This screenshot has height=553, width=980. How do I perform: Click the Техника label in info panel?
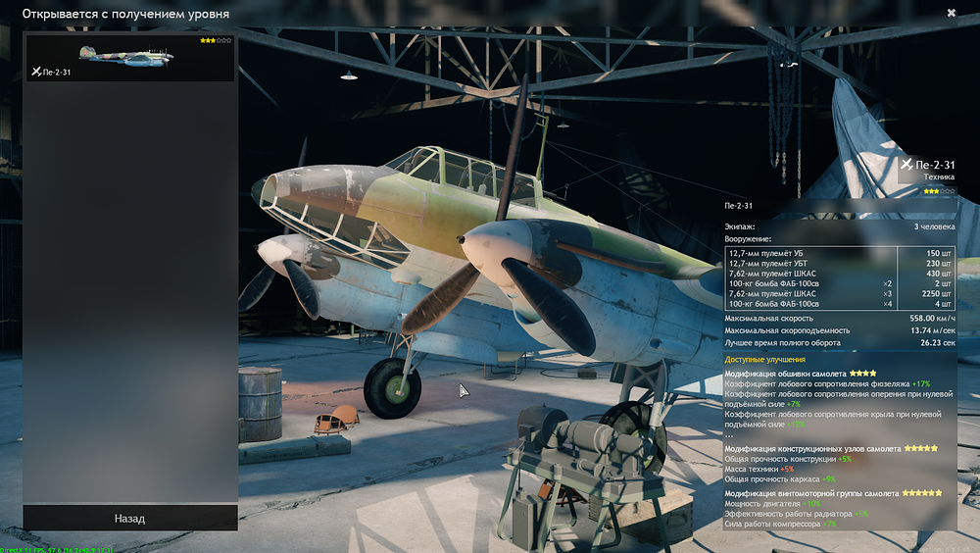[939, 177]
